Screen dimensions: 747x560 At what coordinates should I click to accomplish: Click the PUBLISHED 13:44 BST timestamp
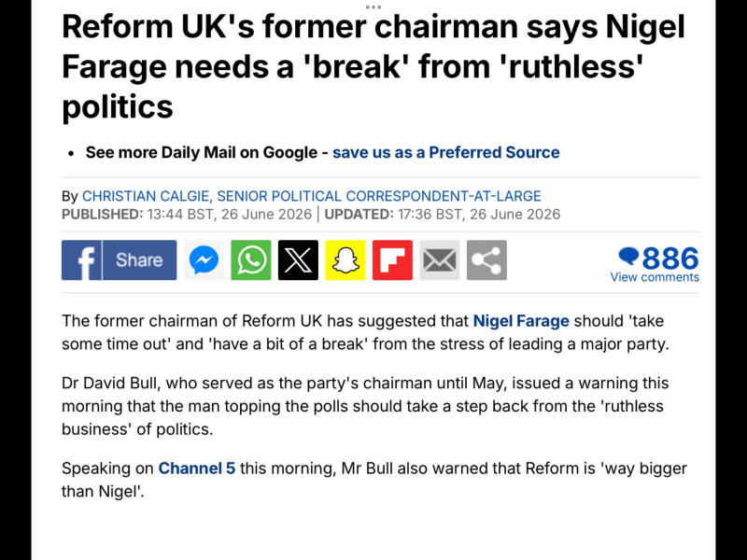point(187,215)
